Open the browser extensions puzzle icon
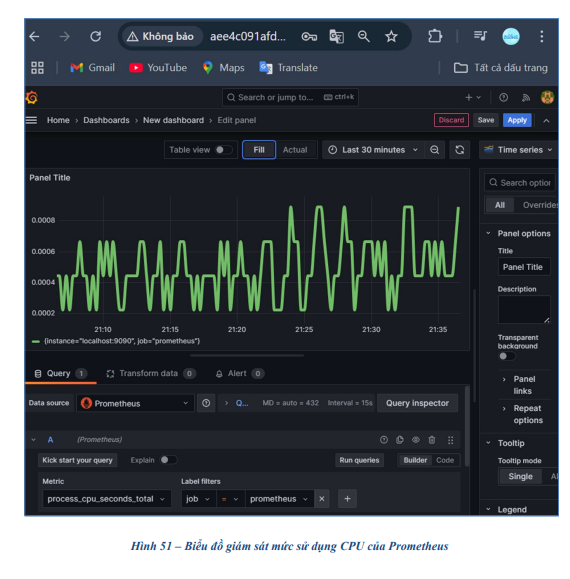The image size is (570, 579). point(435,36)
